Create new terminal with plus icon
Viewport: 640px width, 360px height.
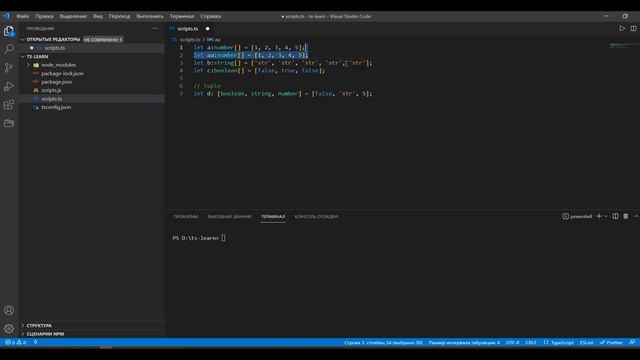pos(599,216)
